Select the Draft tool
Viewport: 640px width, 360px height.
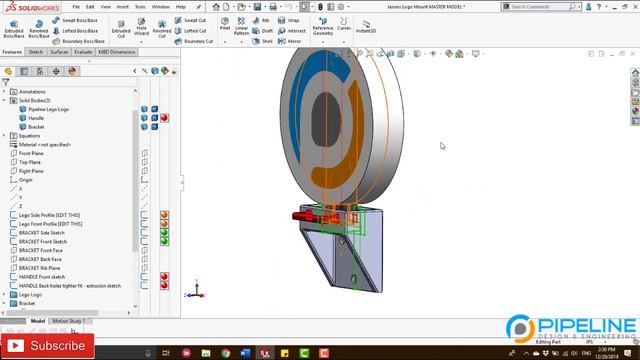coord(262,31)
